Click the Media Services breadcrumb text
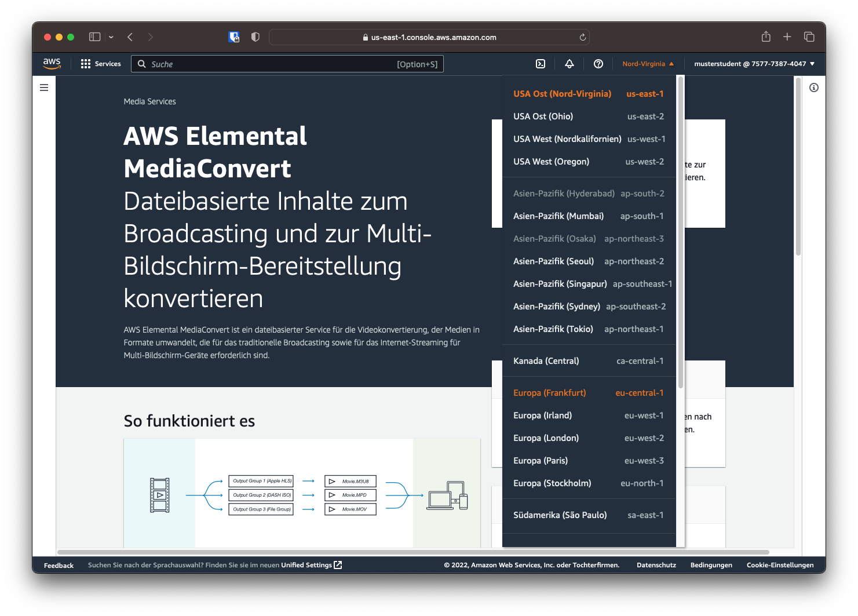The height and width of the screenshot is (616, 858). (x=149, y=101)
